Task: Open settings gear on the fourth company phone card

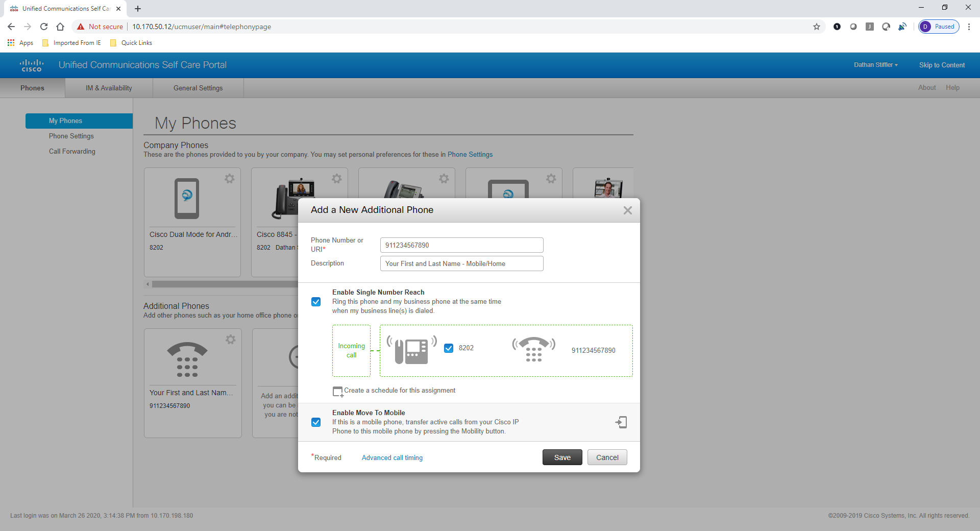Action: point(551,179)
